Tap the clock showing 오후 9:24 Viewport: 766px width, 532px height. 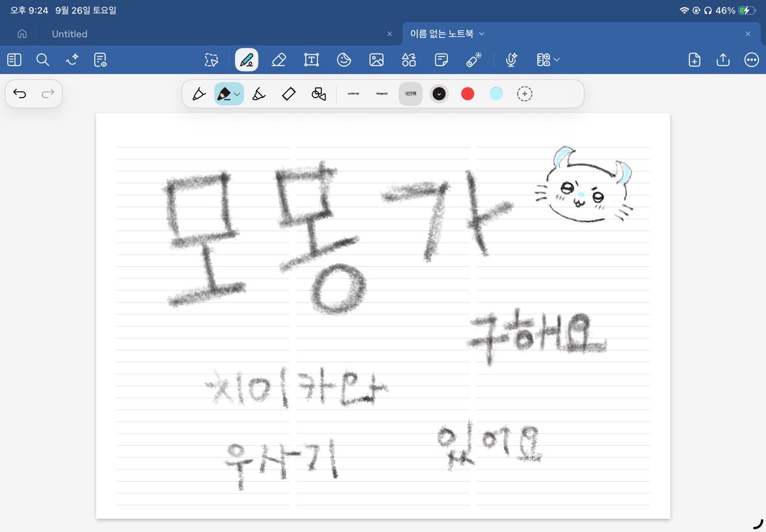point(29,10)
